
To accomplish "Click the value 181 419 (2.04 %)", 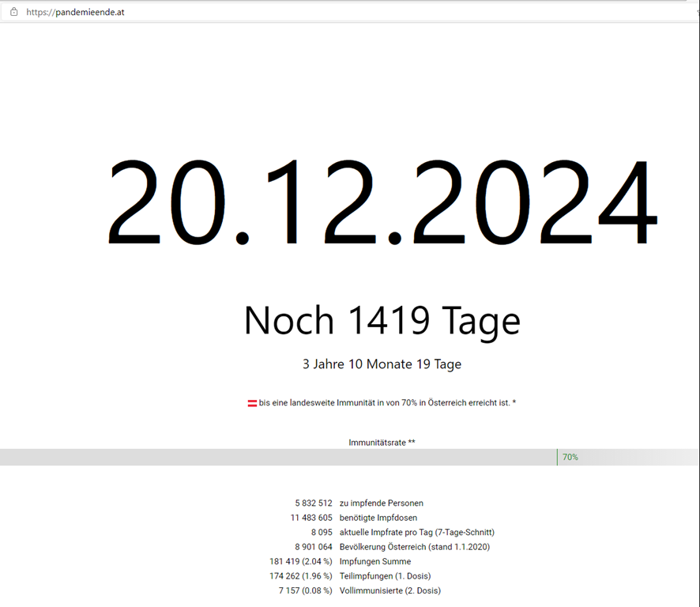I will [x=301, y=562].
